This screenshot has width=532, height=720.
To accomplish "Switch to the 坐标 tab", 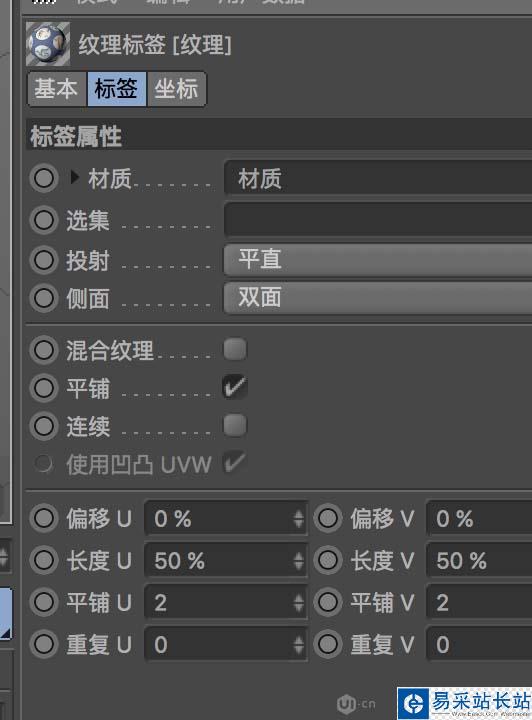I will [176, 89].
